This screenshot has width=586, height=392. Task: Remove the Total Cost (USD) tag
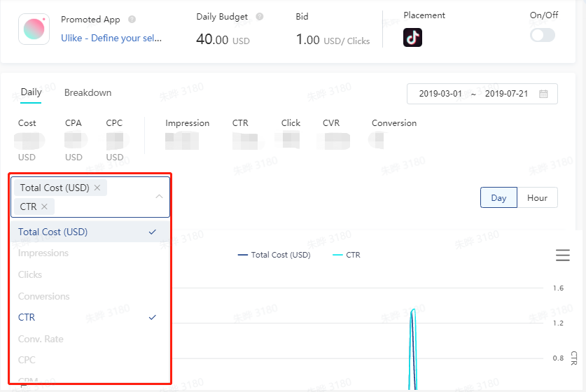(x=97, y=188)
